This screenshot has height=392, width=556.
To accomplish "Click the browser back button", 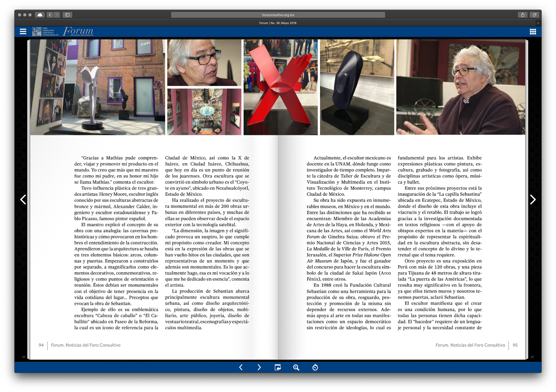I will pos(50,15).
